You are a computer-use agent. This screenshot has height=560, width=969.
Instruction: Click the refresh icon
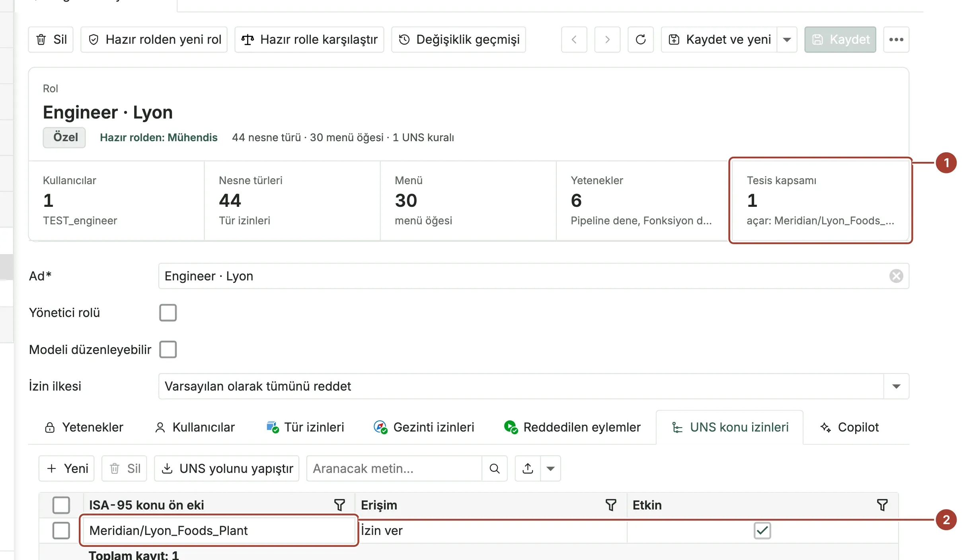point(641,39)
